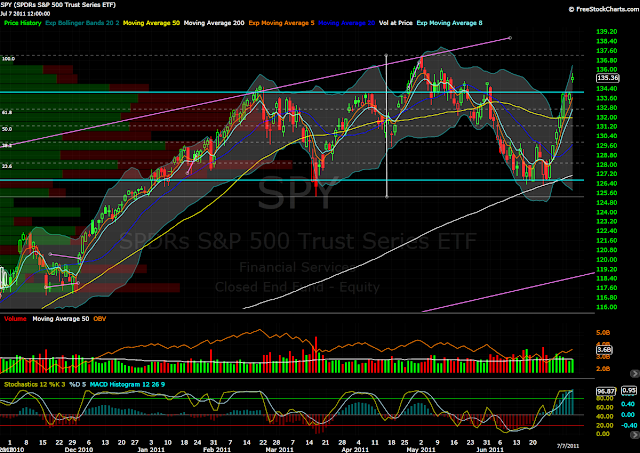This screenshot has height=453, width=640.
Task: Click the red Volume indicator label
Action: pyautogui.click(x=15, y=318)
